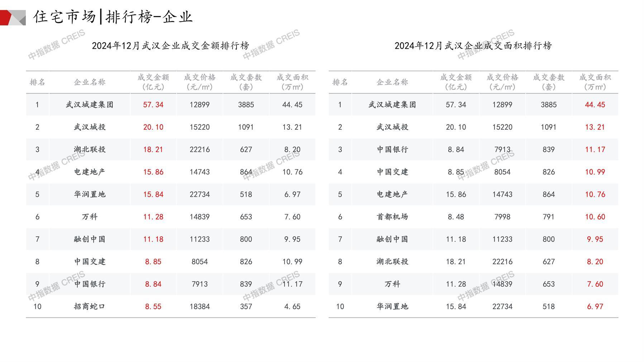Click the red 8.55 amount value

[x=153, y=306]
